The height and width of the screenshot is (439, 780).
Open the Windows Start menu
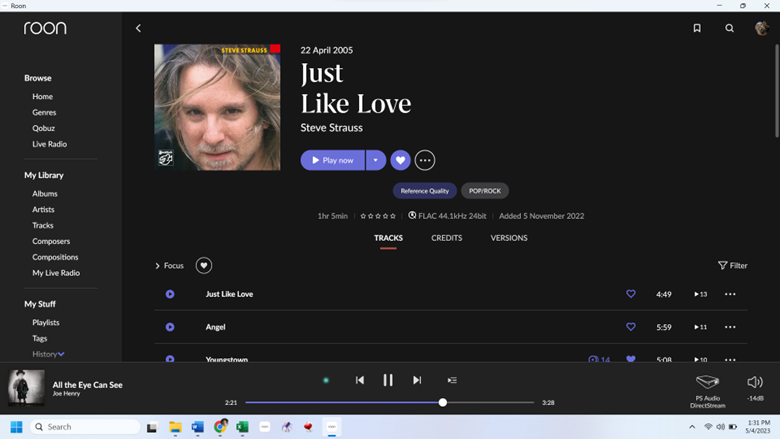click(16, 427)
